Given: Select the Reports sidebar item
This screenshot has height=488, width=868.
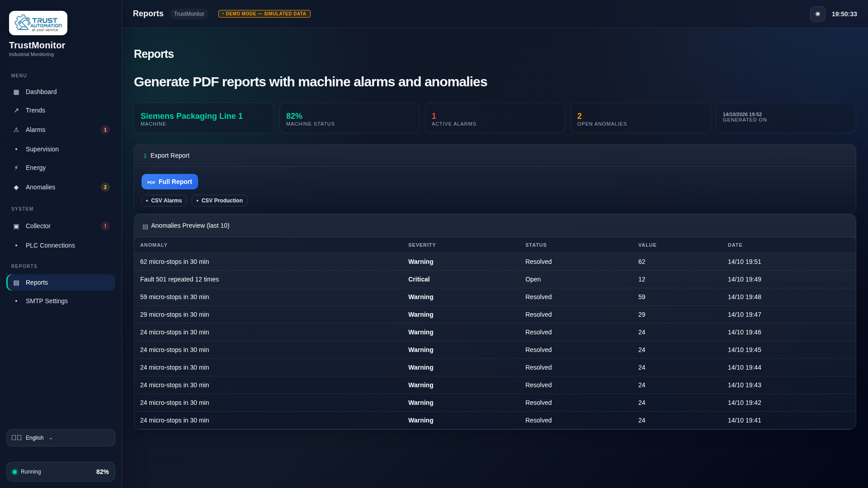Looking at the screenshot, I should click(61, 282).
